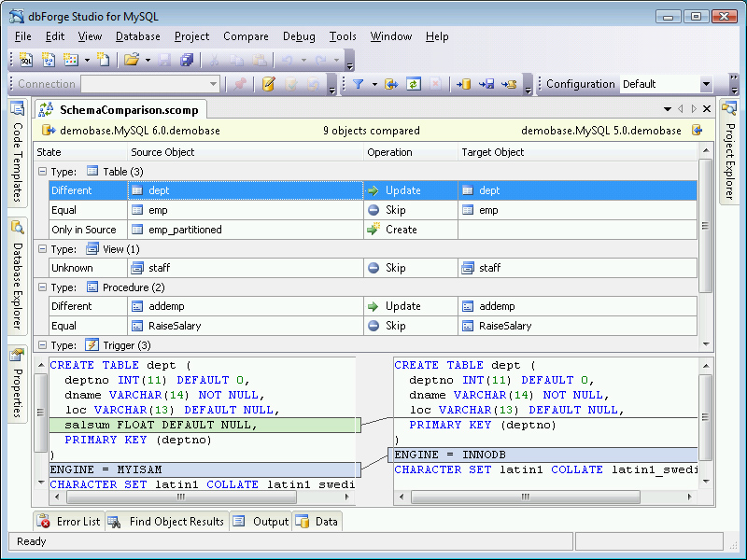Click the Save All icon

pyautogui.click(x=186, y=60)
